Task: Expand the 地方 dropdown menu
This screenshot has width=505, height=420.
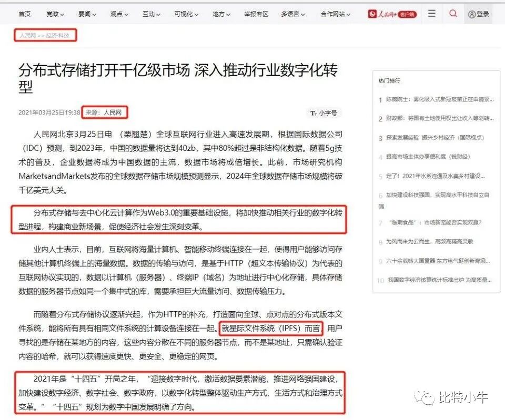Action: [221, 14]
